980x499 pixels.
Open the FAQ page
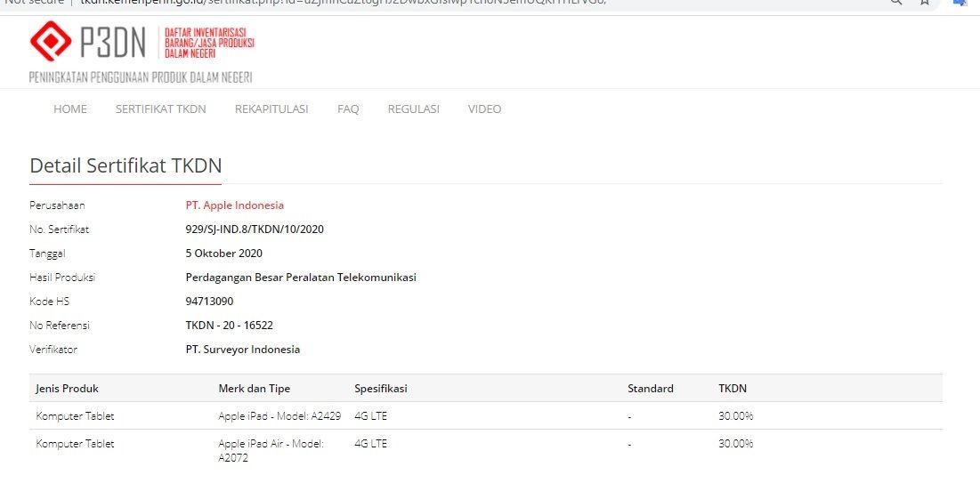(348, 109)
